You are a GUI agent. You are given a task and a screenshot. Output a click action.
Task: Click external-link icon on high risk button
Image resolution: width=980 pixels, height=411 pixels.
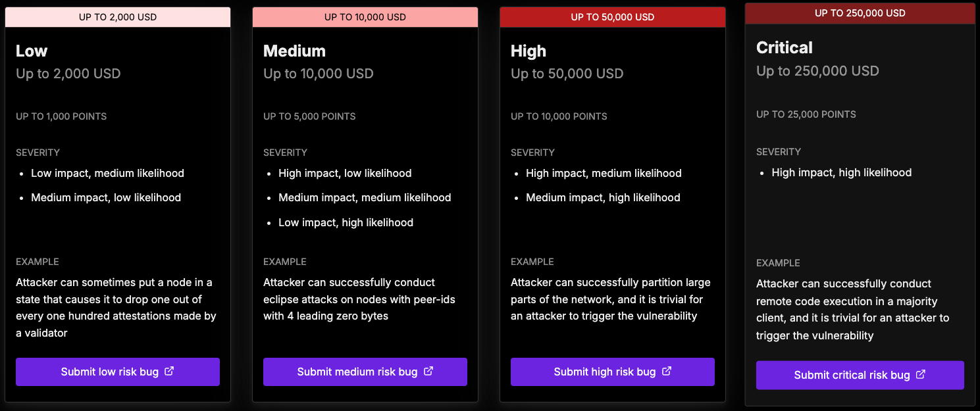point(667,372)
